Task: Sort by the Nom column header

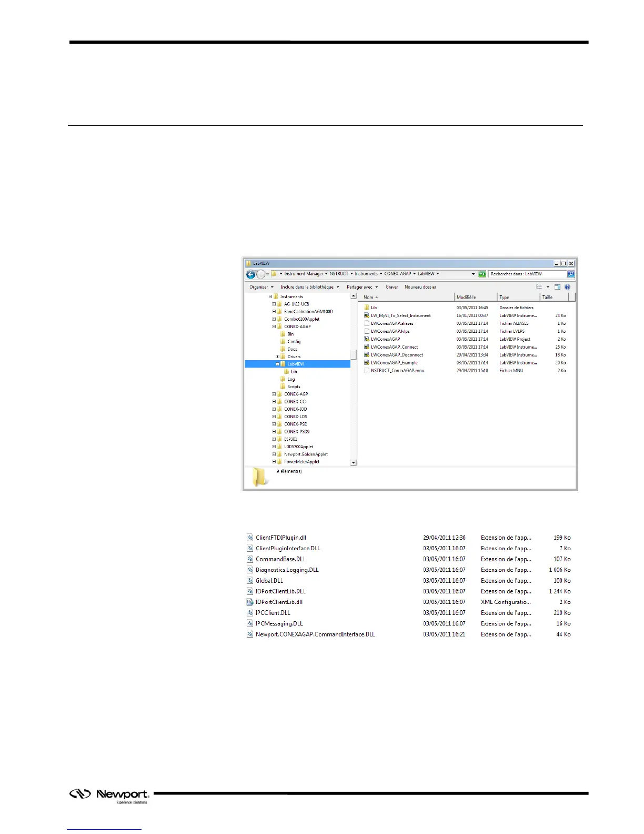Action: (406, 297)
